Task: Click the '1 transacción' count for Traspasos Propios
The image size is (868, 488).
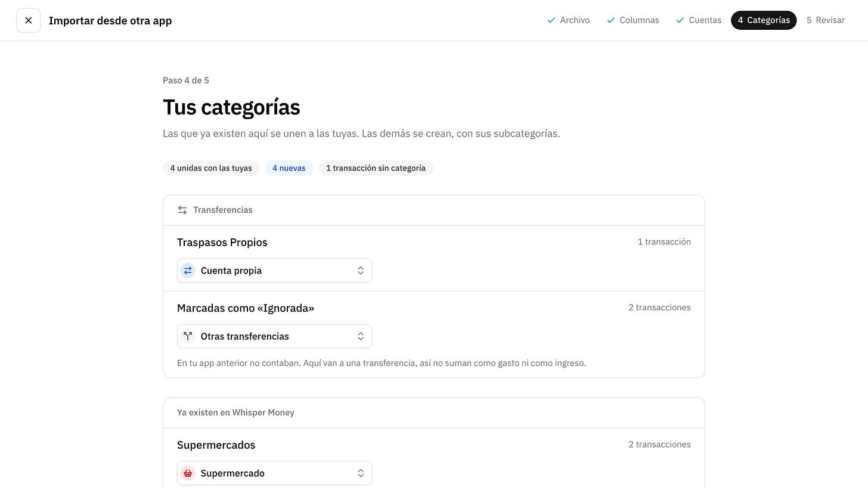Action: (x=664, y=242)
